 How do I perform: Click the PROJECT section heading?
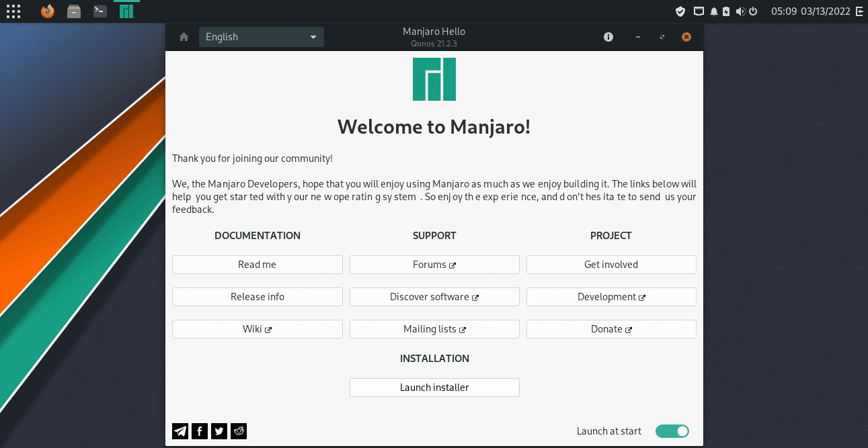point(611,236)
